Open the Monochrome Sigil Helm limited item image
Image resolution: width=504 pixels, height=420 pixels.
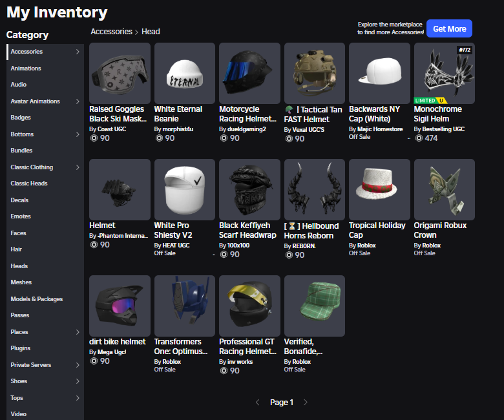point(444,73)
